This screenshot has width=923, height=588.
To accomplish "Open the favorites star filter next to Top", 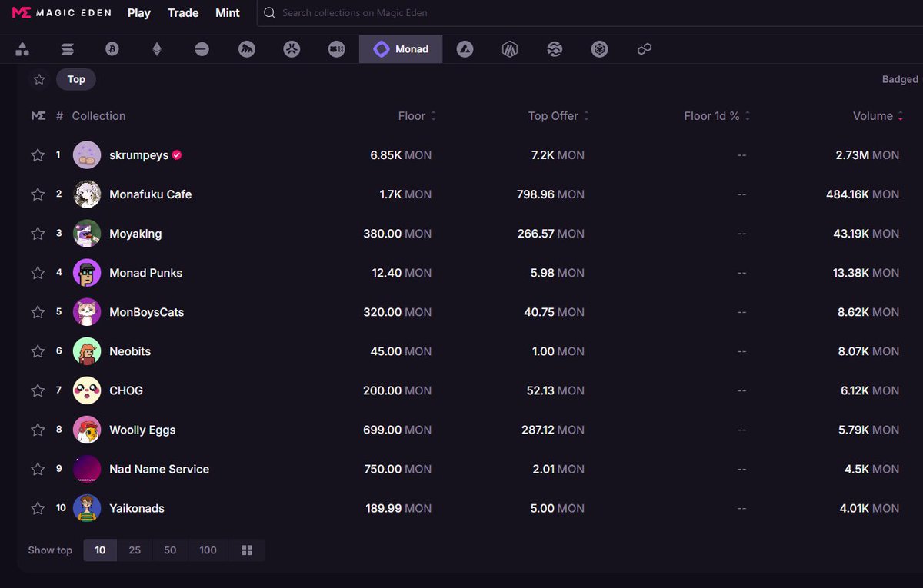I will 39,79.
